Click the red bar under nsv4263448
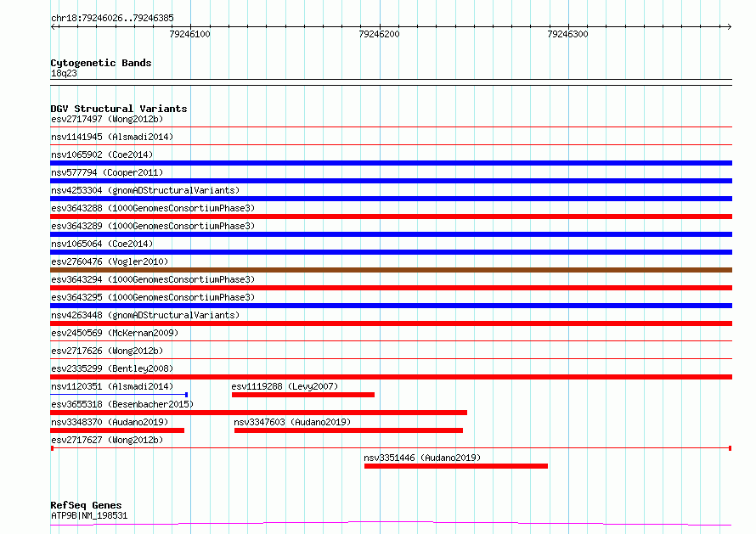 pyautogui.click(x=391, y=323)
